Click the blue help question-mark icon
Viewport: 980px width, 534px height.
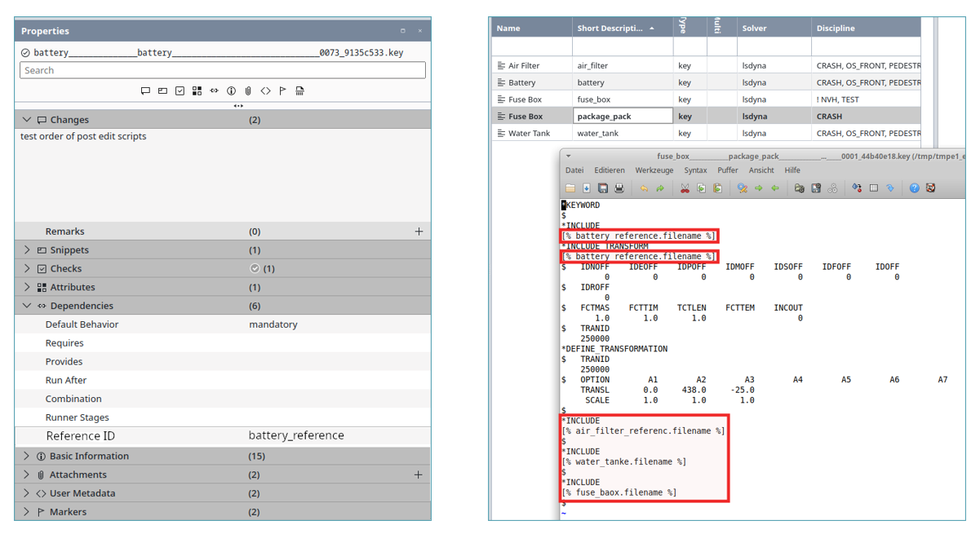tap(914, 188)
